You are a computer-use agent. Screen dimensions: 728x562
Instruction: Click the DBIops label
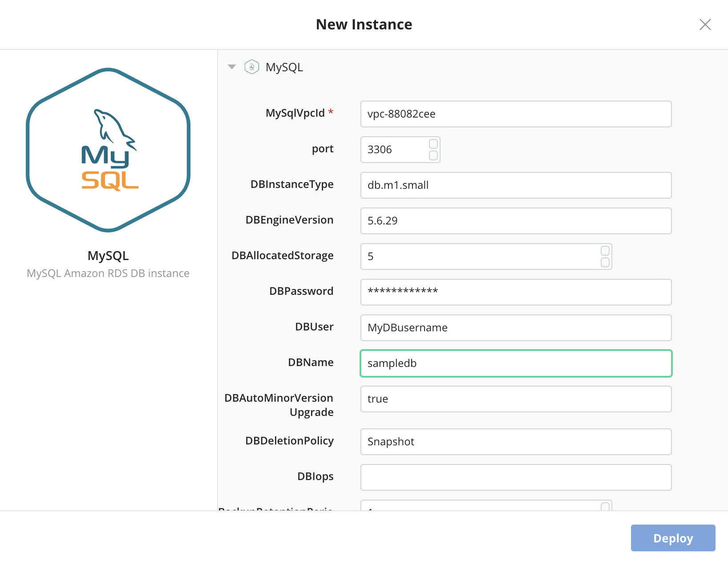(315, 476)
